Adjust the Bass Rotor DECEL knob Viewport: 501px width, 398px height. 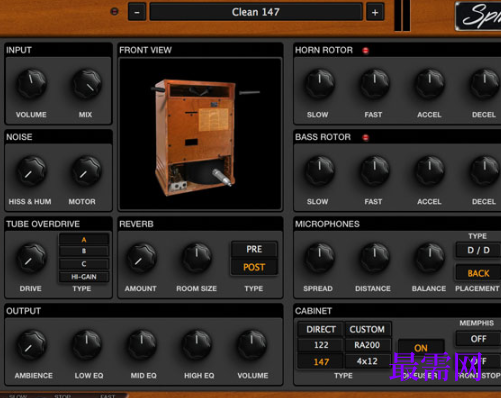485,171
